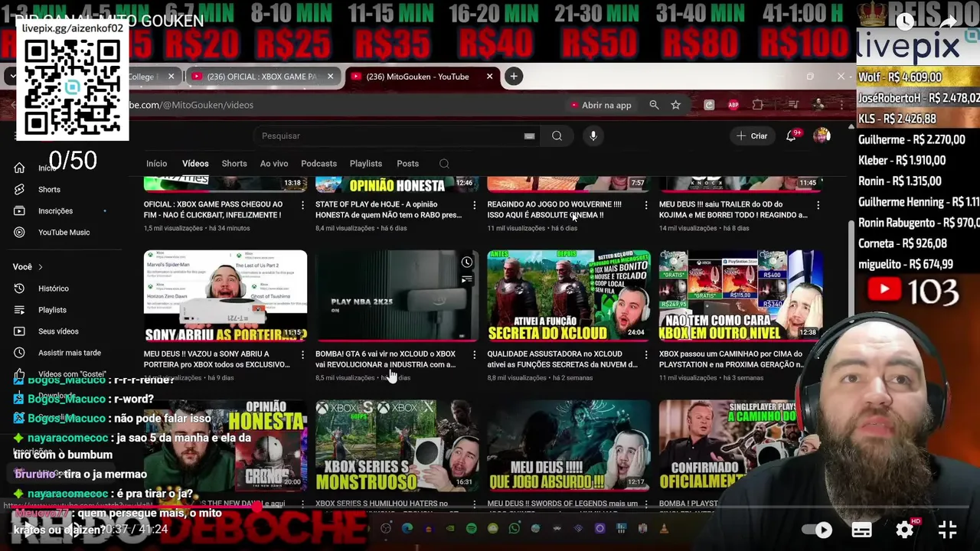
Task: Open the Posts channel tab
Action: 407,164
